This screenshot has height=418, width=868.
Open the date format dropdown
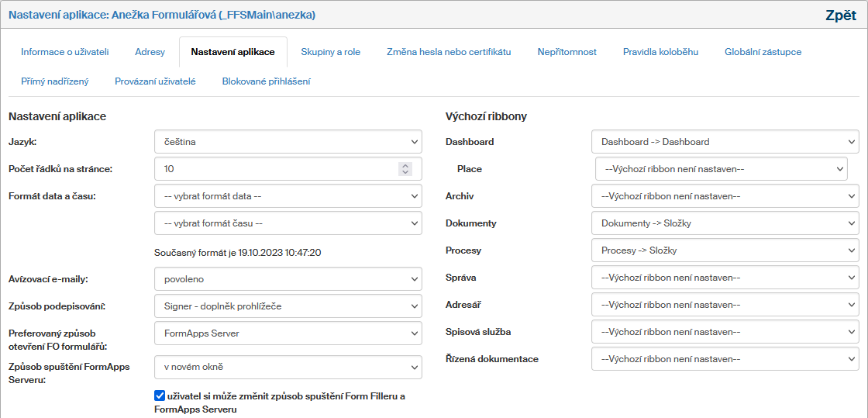coord(288,196)
